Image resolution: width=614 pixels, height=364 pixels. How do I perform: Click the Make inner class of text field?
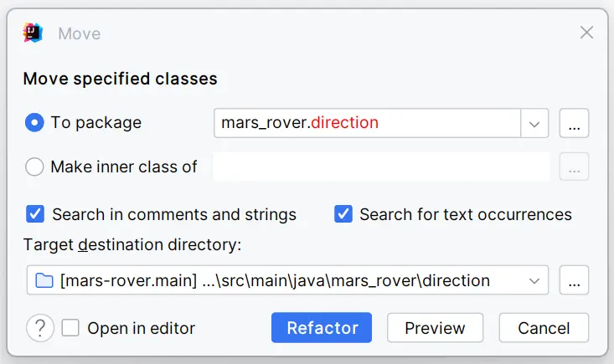coord(381,167)
